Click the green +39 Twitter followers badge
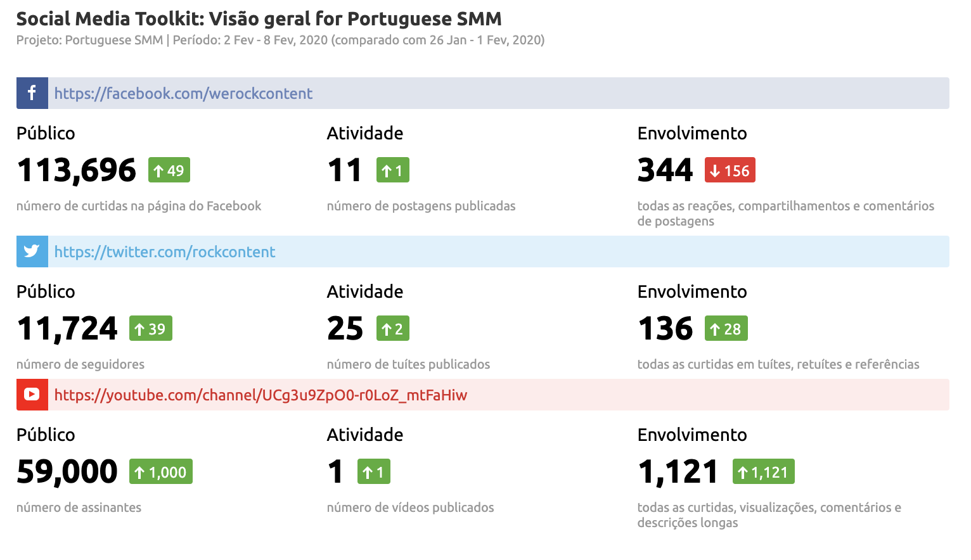The height and width of the screenshot is (560, 971). 150,329
